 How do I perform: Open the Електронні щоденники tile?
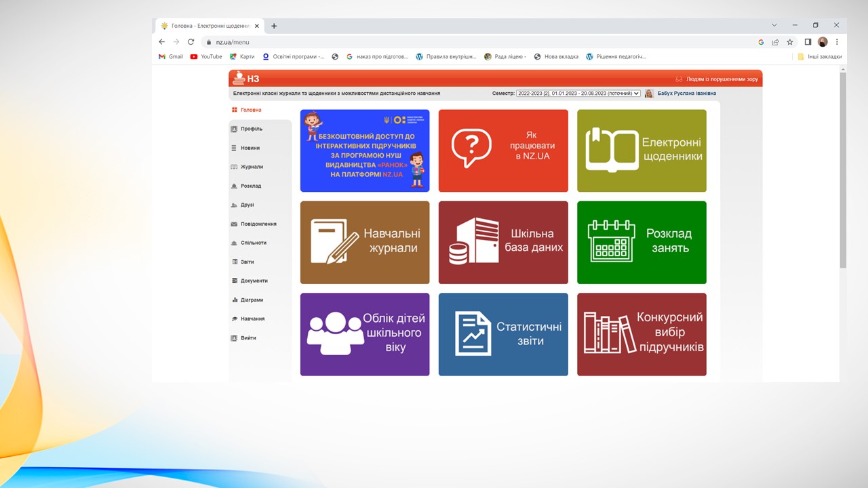click(x=642, y=150)
